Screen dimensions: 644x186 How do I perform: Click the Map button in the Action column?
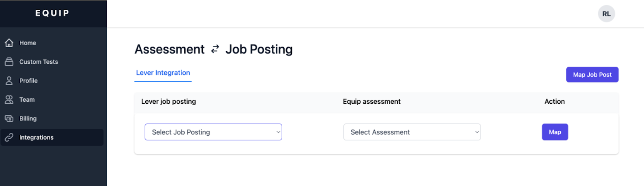click(x=555, y=132)
